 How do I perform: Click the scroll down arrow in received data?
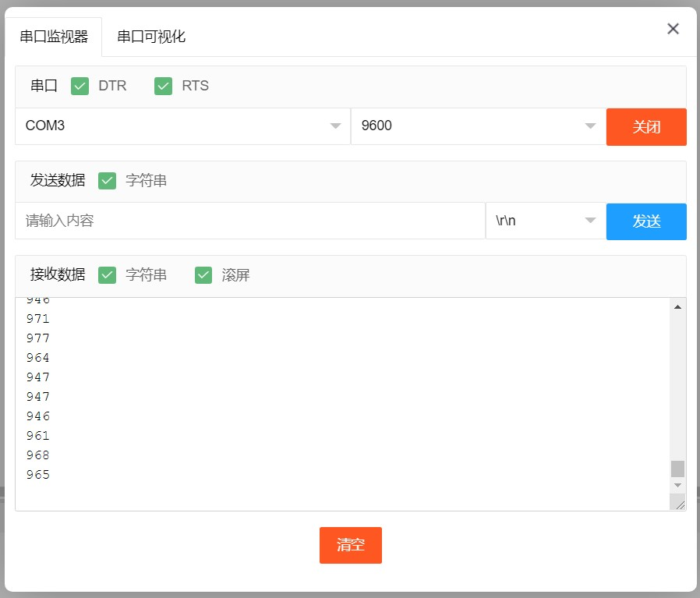(x=677, y=484)
